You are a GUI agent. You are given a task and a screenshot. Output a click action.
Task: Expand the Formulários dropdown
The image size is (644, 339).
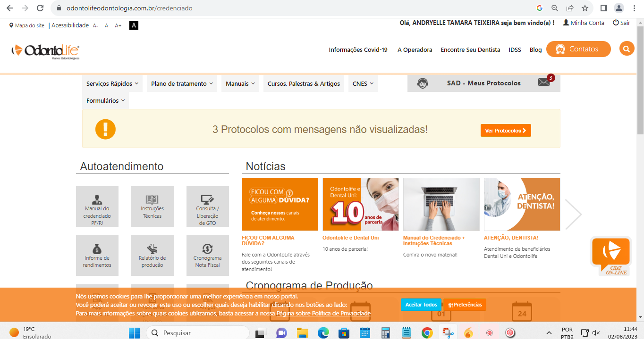(x=105, y=100)
